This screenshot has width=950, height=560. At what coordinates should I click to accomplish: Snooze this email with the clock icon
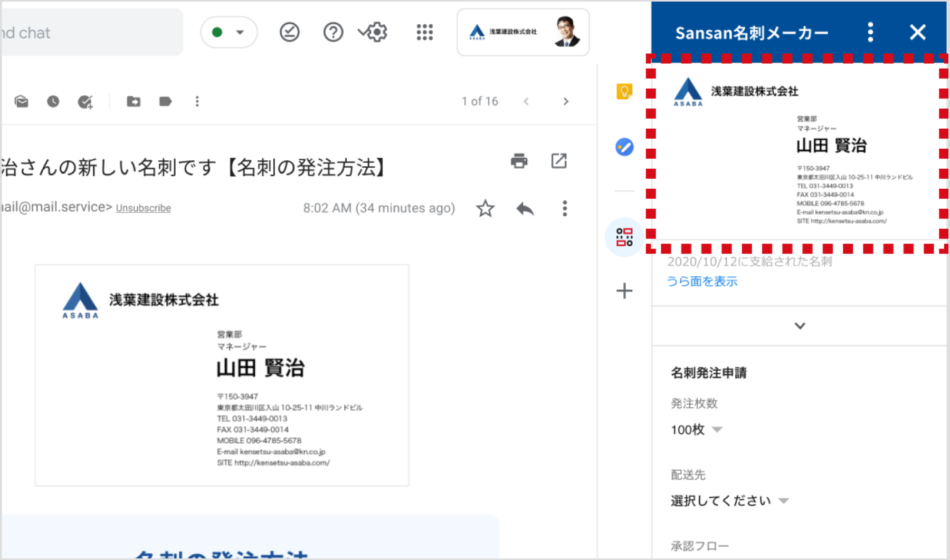[x=53, y=101]
